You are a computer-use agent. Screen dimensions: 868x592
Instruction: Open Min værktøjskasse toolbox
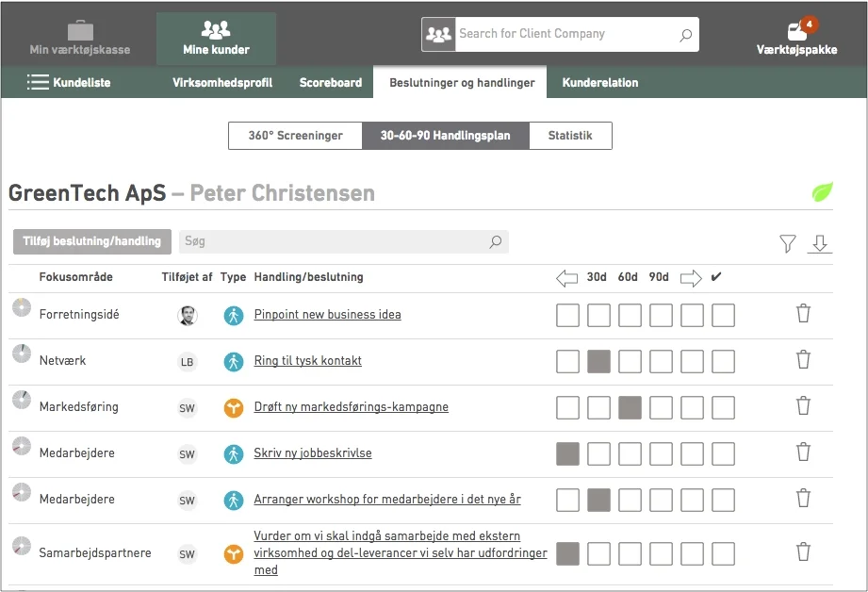[x=80, y=39]
